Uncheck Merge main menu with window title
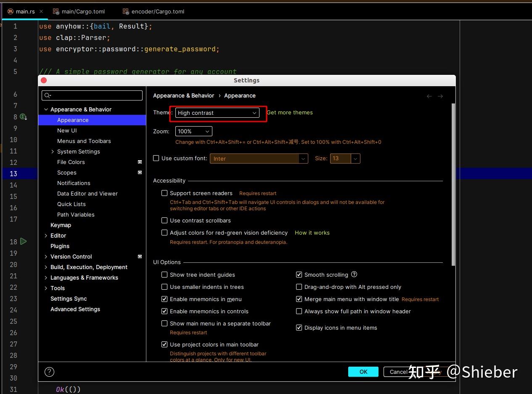 [x=299, y=299]
